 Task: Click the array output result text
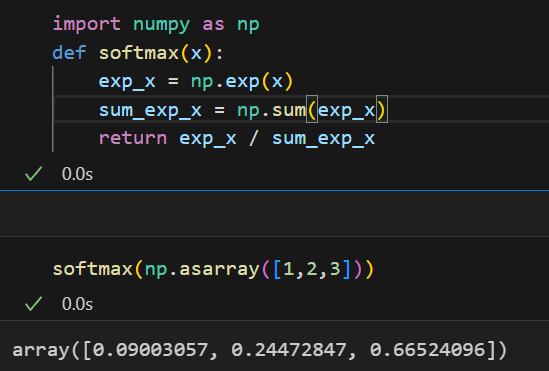259,350
